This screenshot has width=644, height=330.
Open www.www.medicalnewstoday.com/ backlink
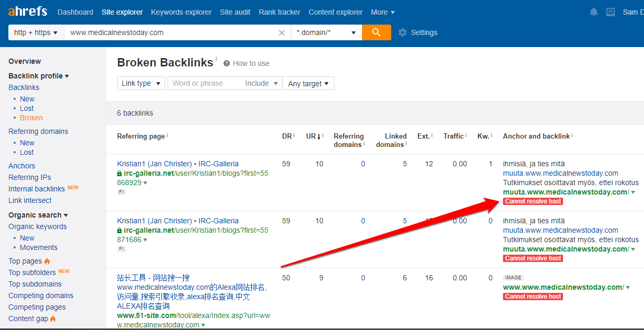[x=563, y=287]
